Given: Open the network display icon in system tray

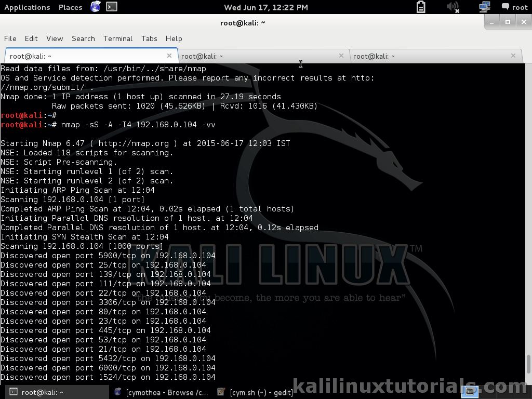Looking at the screenshot, I should pyautogui.click(x=485, y=7).
